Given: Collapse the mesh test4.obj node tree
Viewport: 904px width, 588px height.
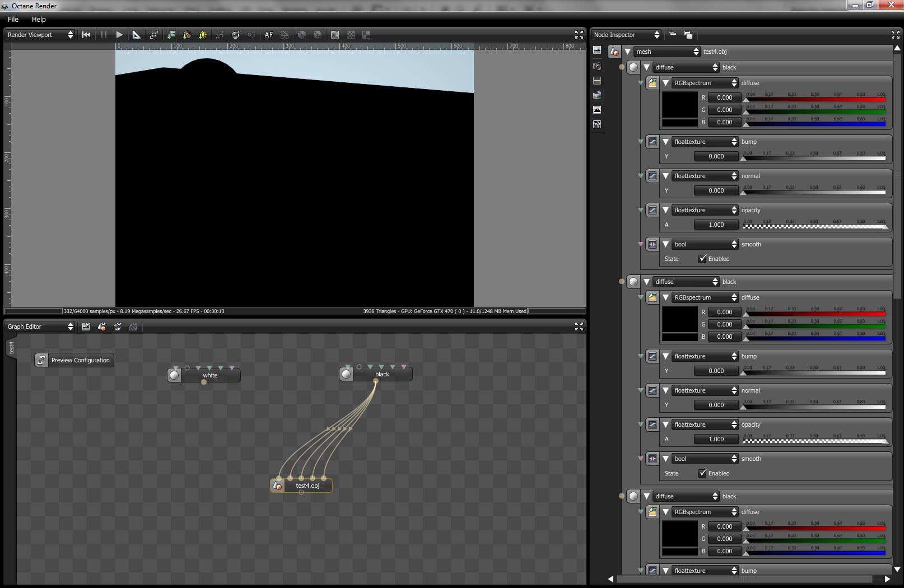Looking at the screenshot, I should (x=628, y=52).
